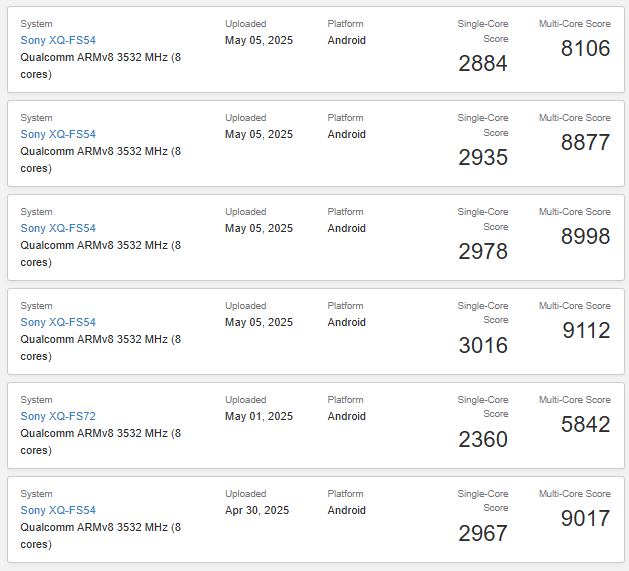The width and height of the screenshot is (629, 571).
Task: Click the 8106 multi-core score value
Action: tap(585, 49)
